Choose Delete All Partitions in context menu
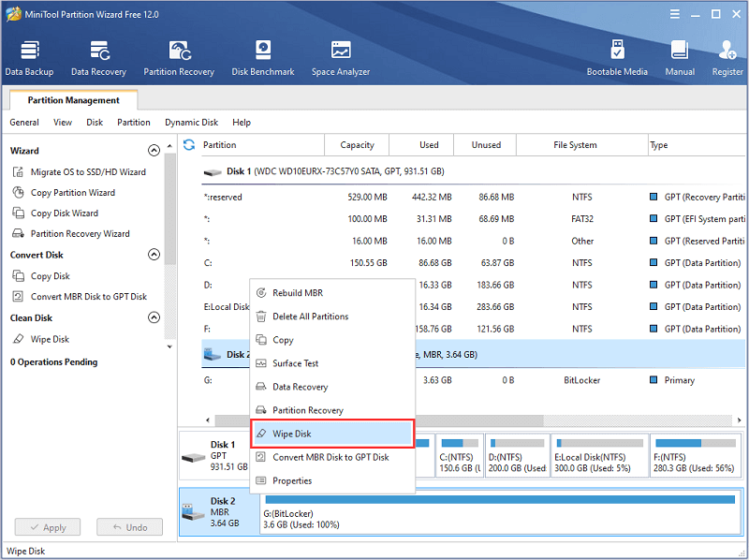The height and width of the screenshot is (560, 749). [x=332, y=317]
